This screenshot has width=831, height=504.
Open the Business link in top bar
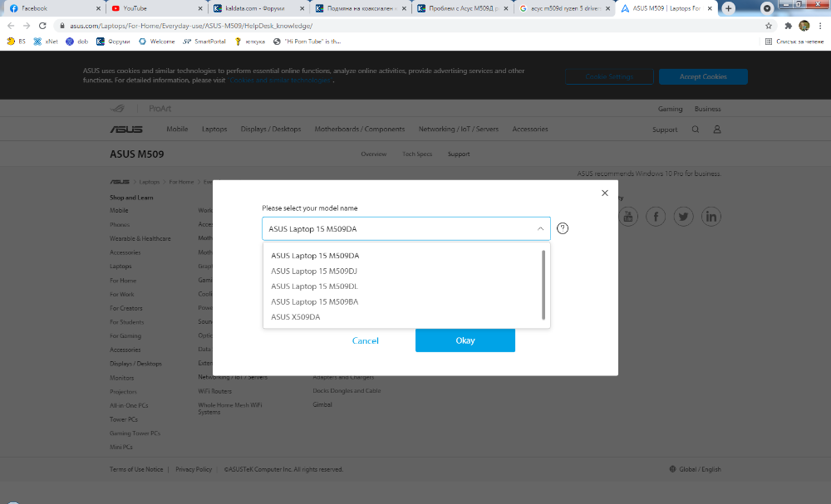click(x=707, y=109)
